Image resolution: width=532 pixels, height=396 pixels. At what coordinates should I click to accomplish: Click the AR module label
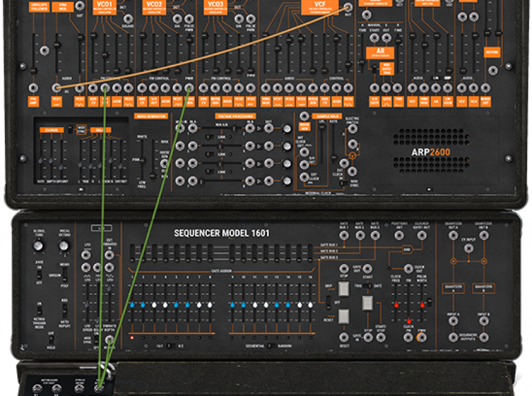click(380, 53)
